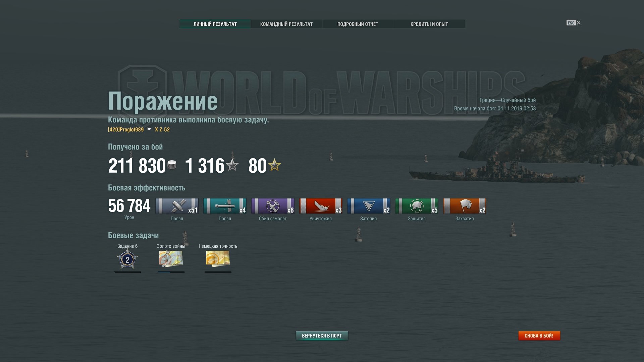Open the Кредиты и опыт tab

(429, 24)
